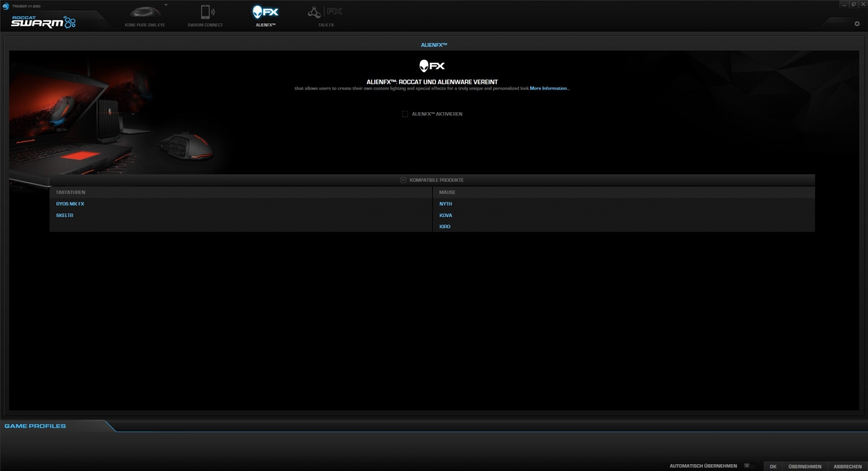Click the Alienware FX logo in banner

click(432, 65)
